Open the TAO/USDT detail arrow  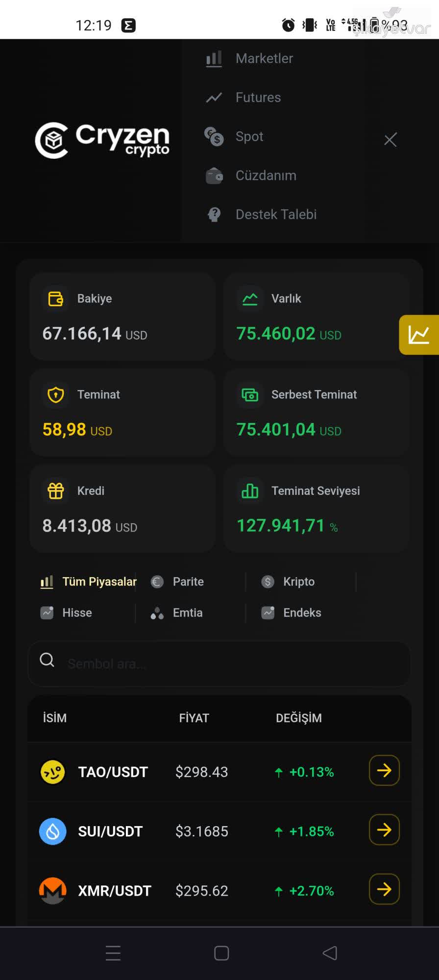(x=384, y=770)
